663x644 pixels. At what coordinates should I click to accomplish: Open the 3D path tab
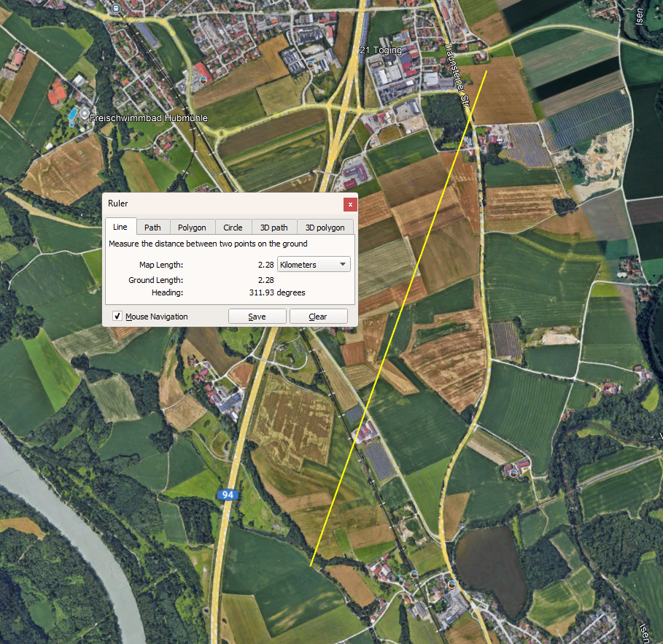click(x=274, y=228)
